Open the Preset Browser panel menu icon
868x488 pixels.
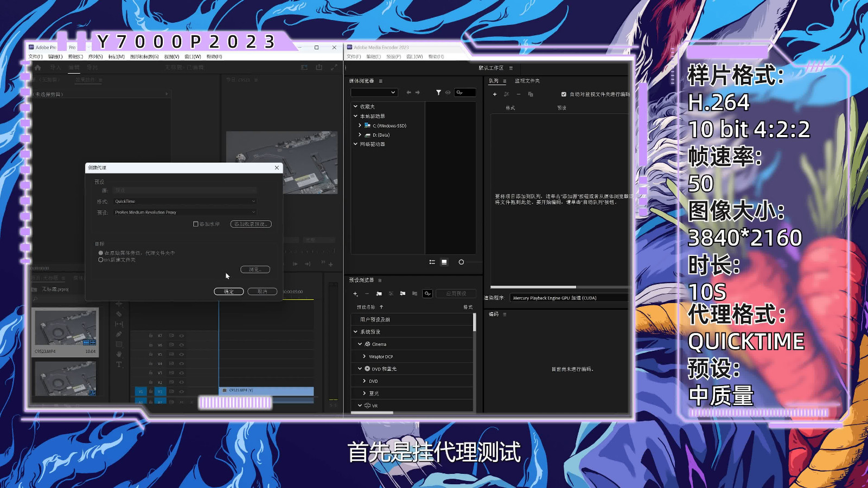click(380, 280)
